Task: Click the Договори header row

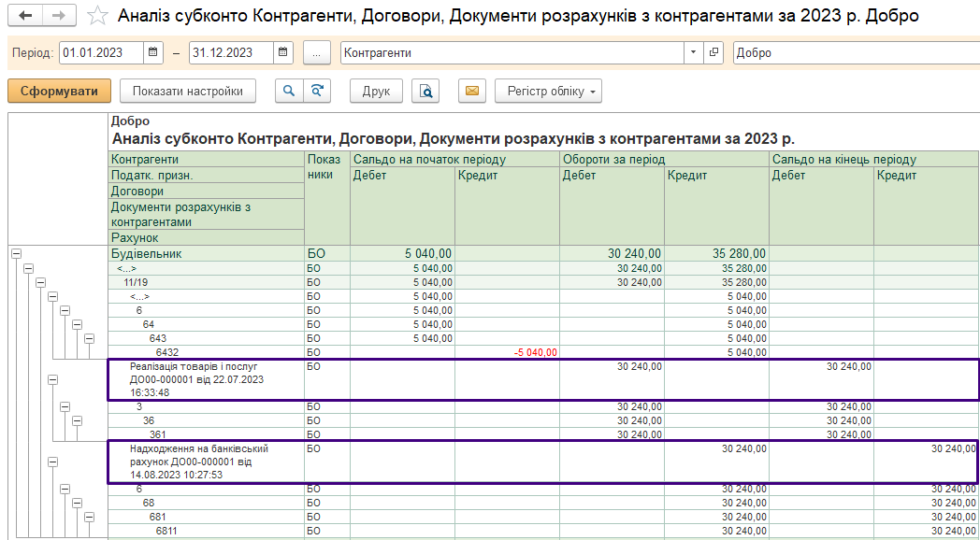Action: pos(207,191)
